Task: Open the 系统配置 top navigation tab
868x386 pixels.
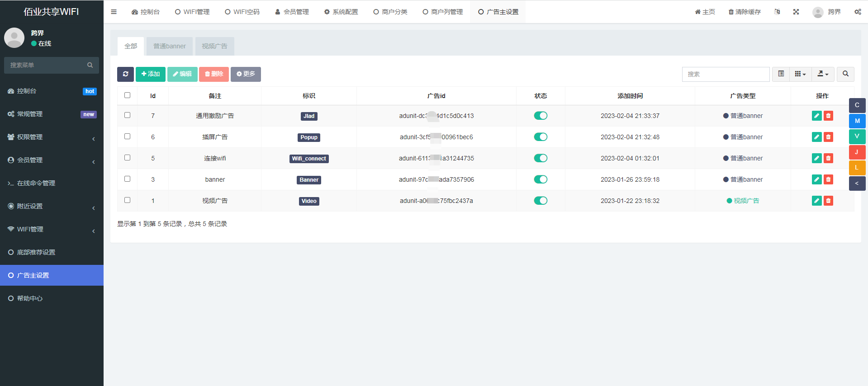Action: (341, 12)
